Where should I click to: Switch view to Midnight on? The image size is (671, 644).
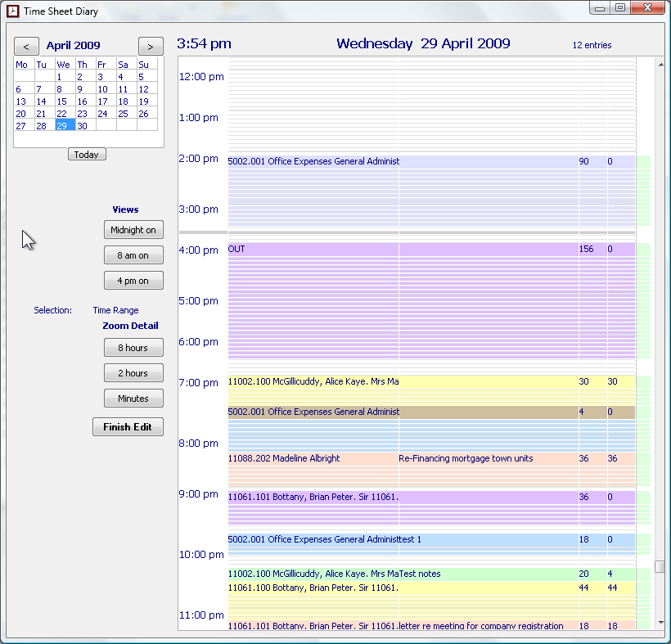click(x=133, y=230)
